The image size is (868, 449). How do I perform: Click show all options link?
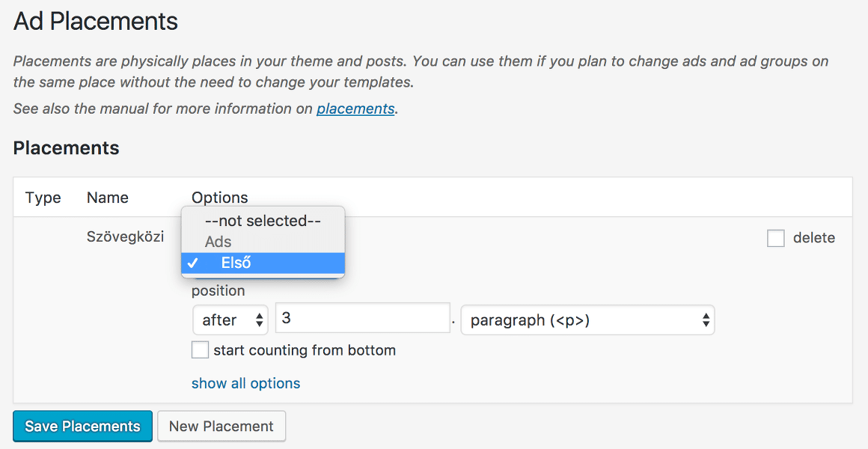[245, 383]
